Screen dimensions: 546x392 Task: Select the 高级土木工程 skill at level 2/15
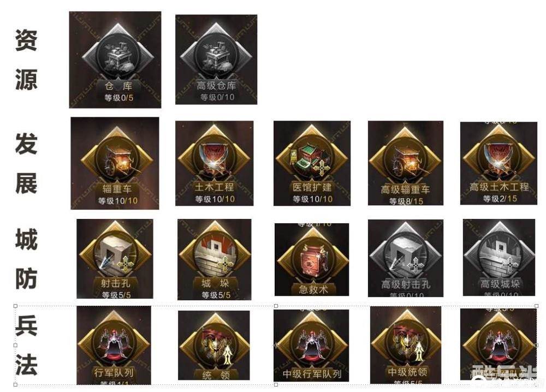(x=498, y=163)
